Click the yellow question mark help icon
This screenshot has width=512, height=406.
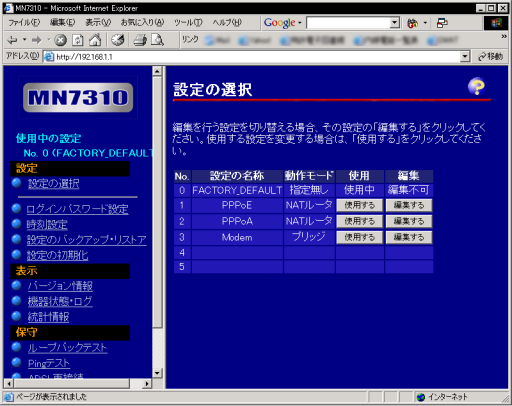click(477, 87)
